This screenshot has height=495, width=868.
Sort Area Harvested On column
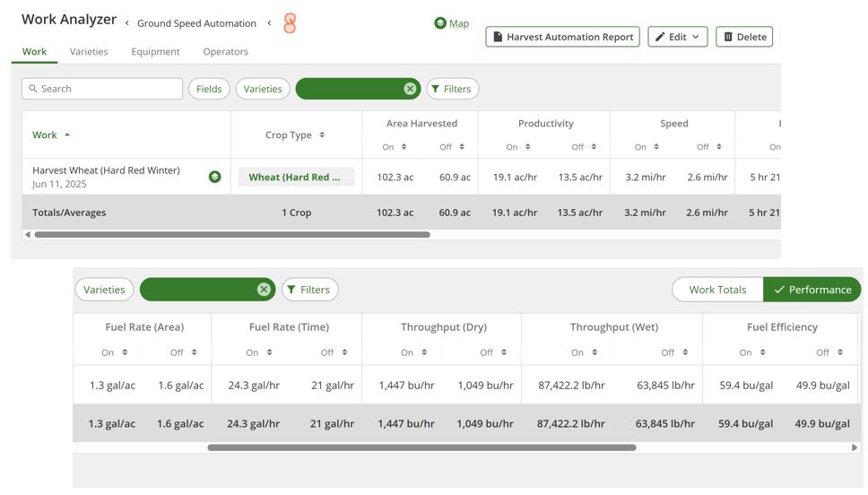click(395, 147)
